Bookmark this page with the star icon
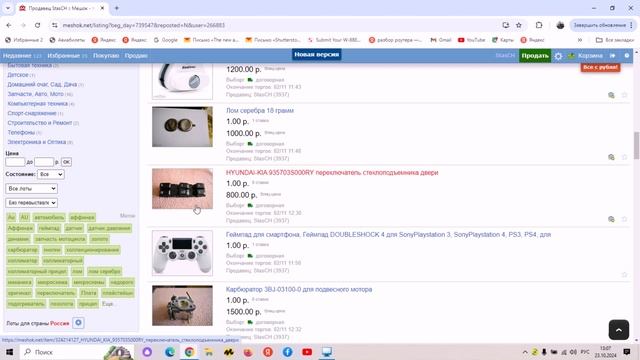This screenshot has height=360, width=640. click(519, 25)
